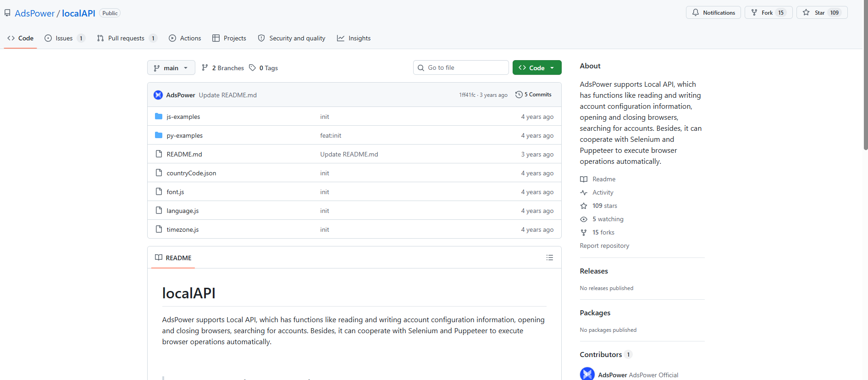Click the Notifications bell icon

click(696, 13)
